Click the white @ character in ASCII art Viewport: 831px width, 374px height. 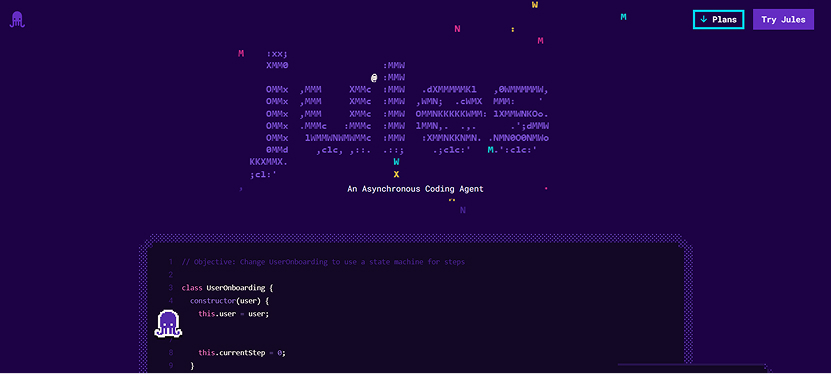click(x=374, y=78)
